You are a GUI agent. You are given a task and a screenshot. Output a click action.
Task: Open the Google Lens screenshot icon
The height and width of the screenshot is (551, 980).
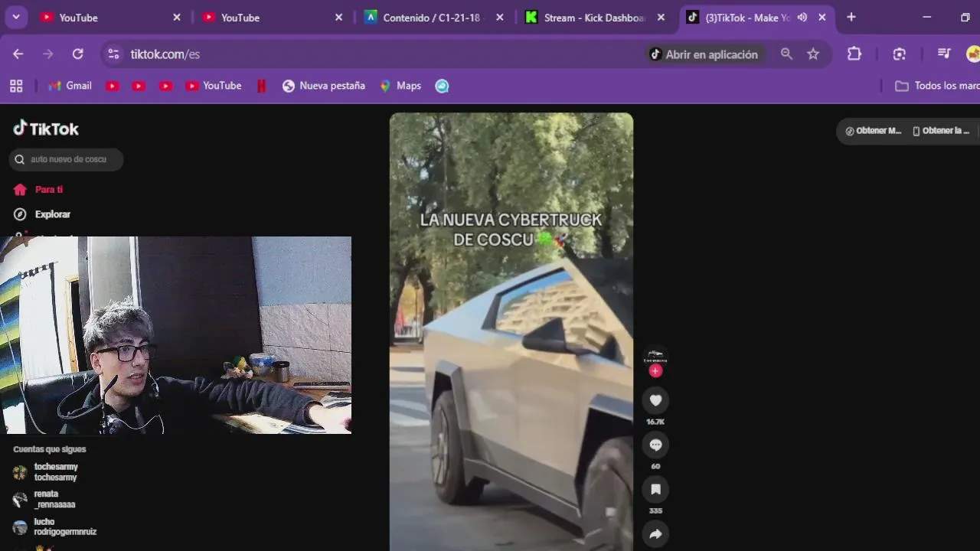pos(900,54)
